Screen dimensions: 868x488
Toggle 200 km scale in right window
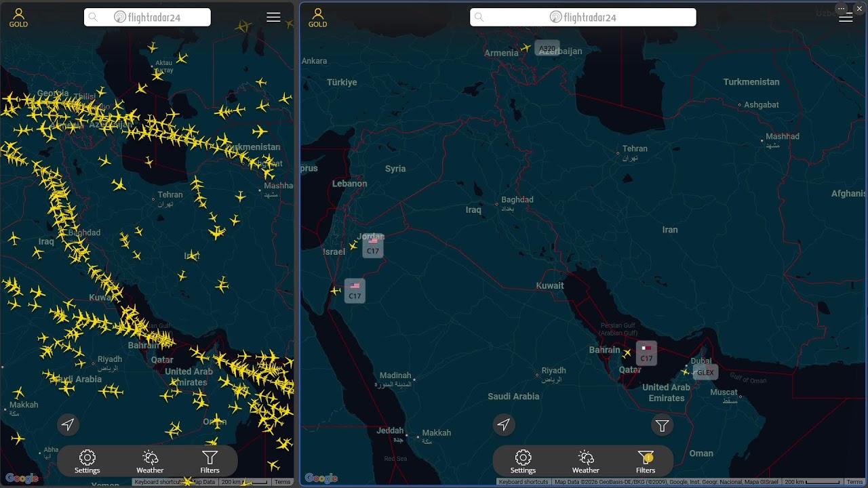[812, 482]
